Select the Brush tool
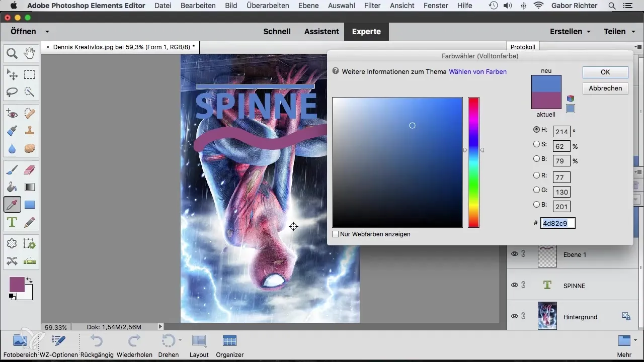Screen dimensions: 644x362 click(12, 170)
